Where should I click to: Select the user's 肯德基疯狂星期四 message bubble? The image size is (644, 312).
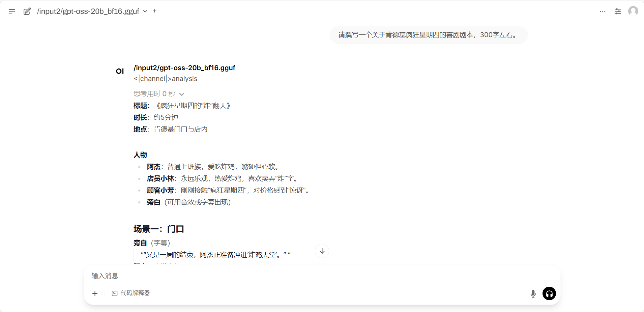point(428,35)
